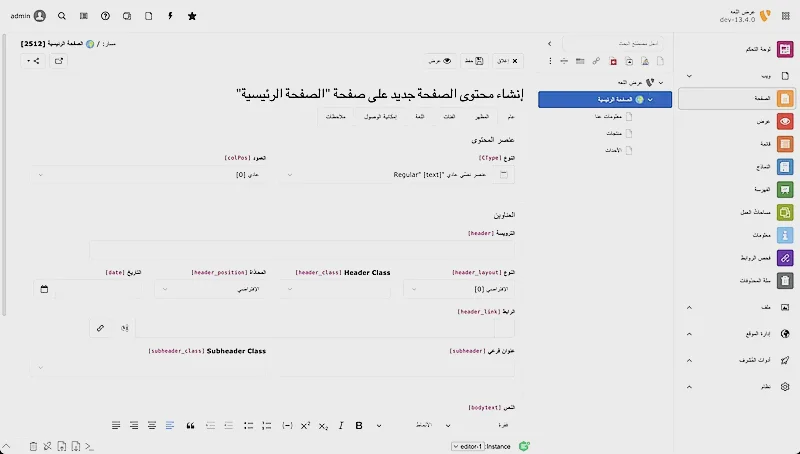Open the blue Forms module icon
Image resolution: width=800 pixels, height=454 pixels.
point(785,167)
